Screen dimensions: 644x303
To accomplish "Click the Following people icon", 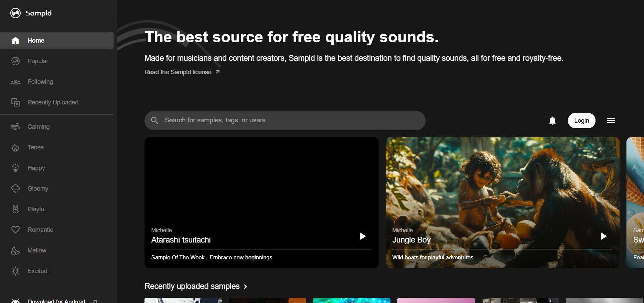I will tap(15, 82).
